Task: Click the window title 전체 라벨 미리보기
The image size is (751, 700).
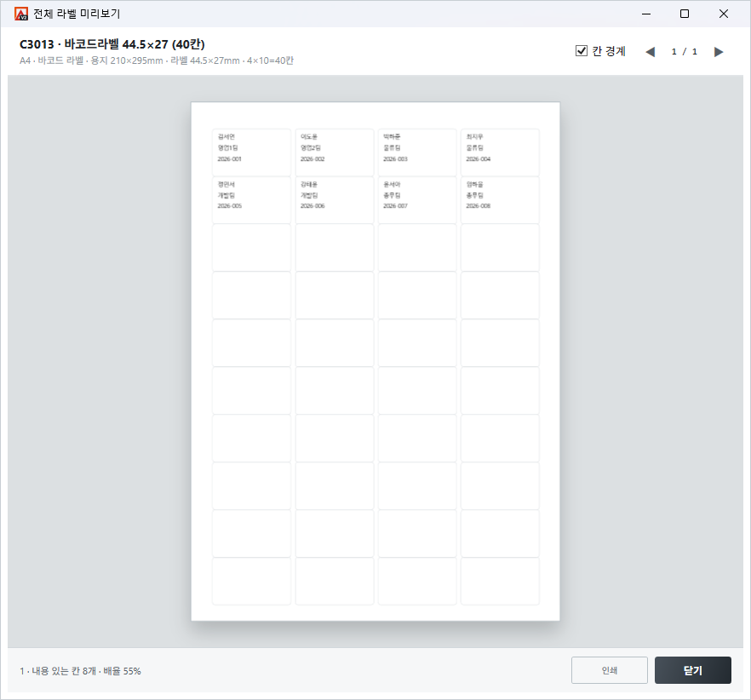Action: pos(77,14)
